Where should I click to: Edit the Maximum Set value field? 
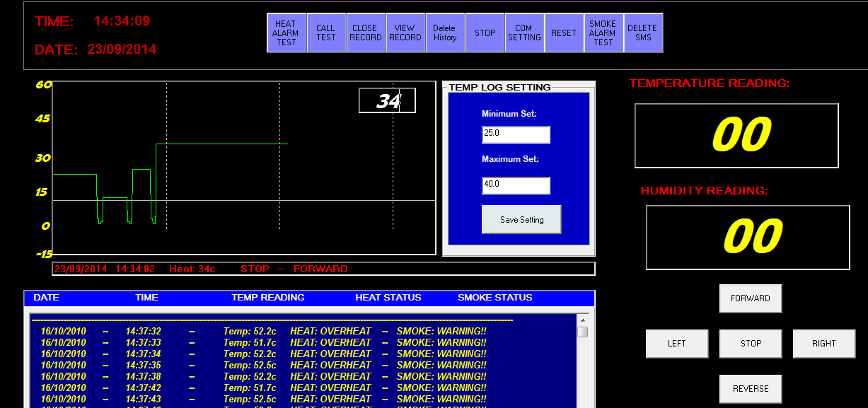pos(516,185)
